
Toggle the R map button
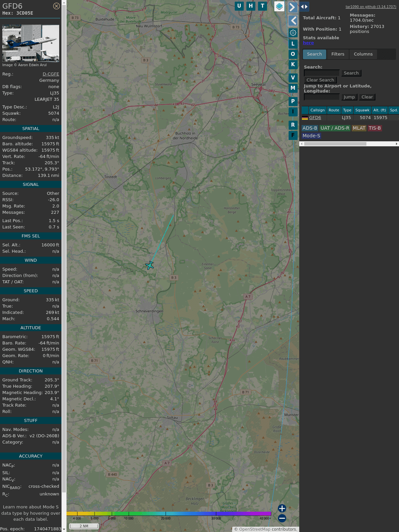pos(293,125)
